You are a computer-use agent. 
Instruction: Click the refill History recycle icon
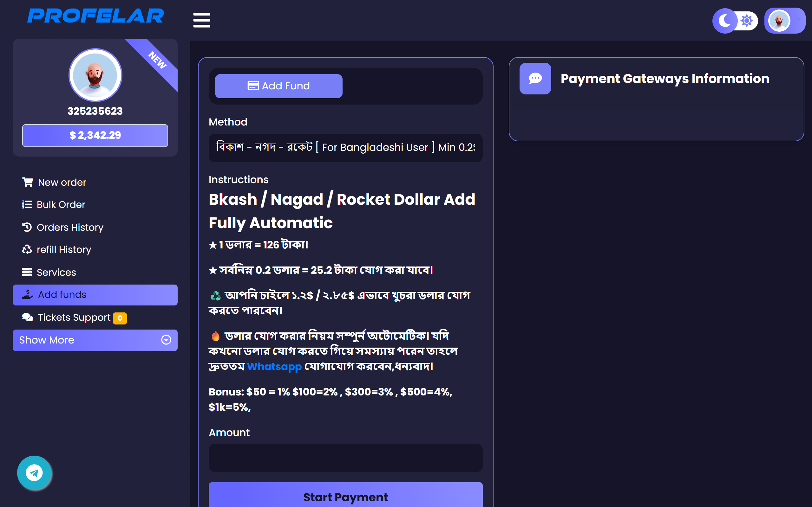pos(27,249)
